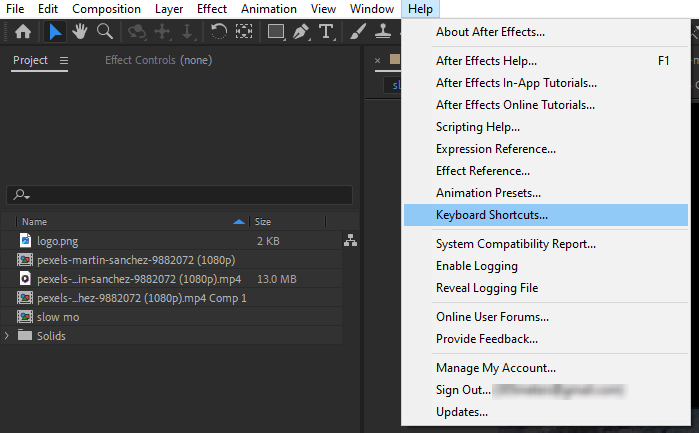The image size is (699, 433).
Task: Switch to the Effect Controls tab
Action: 158,60
